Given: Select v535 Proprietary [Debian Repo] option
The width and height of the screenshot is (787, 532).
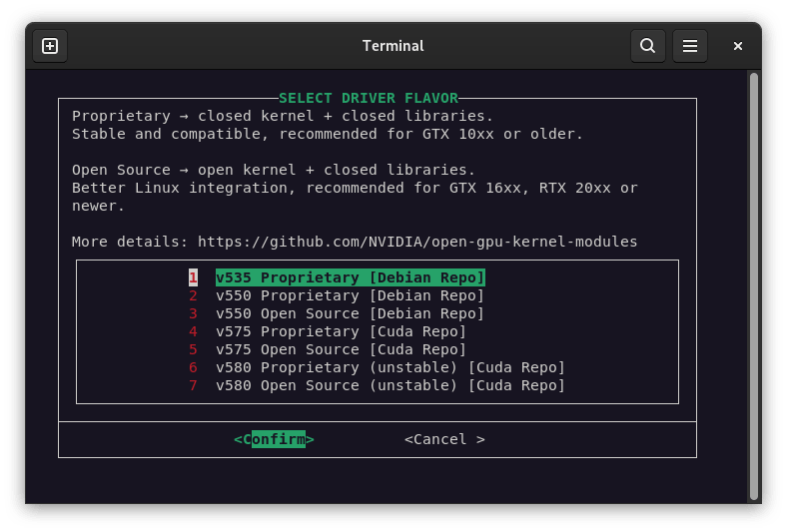Looking at the screenshot, I should (350, 277).
